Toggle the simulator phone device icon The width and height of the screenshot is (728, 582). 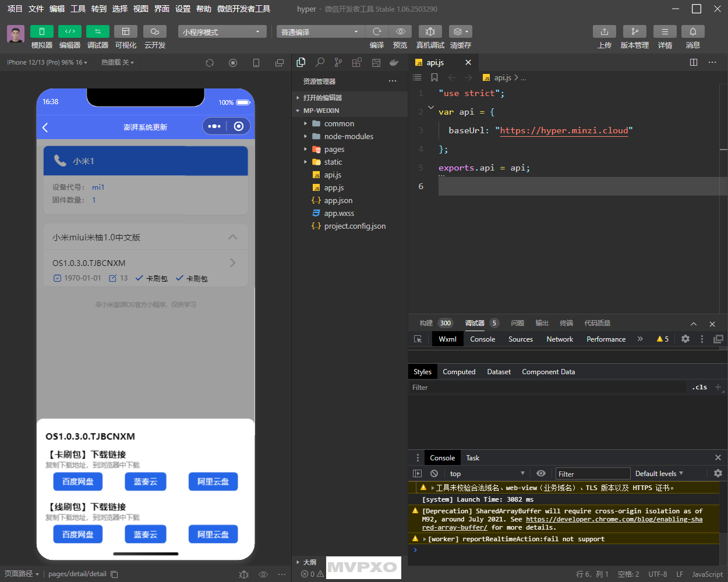pos(256,63)
